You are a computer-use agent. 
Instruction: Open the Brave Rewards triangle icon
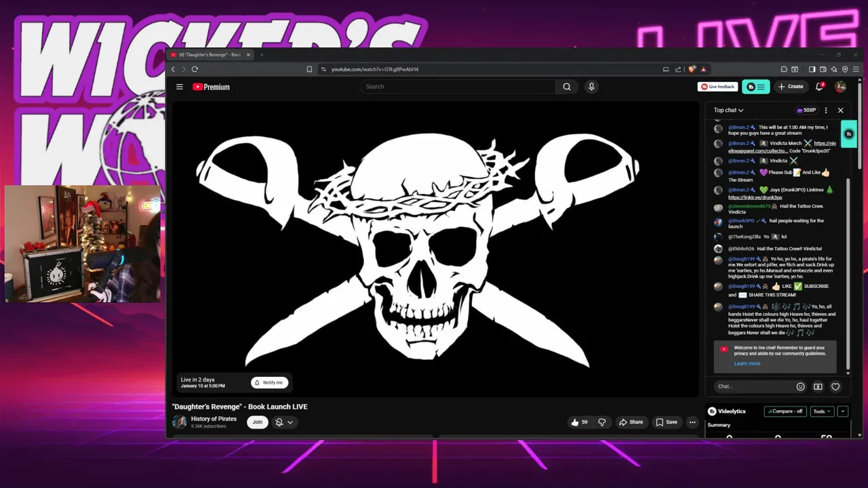(x=703, y=69)
